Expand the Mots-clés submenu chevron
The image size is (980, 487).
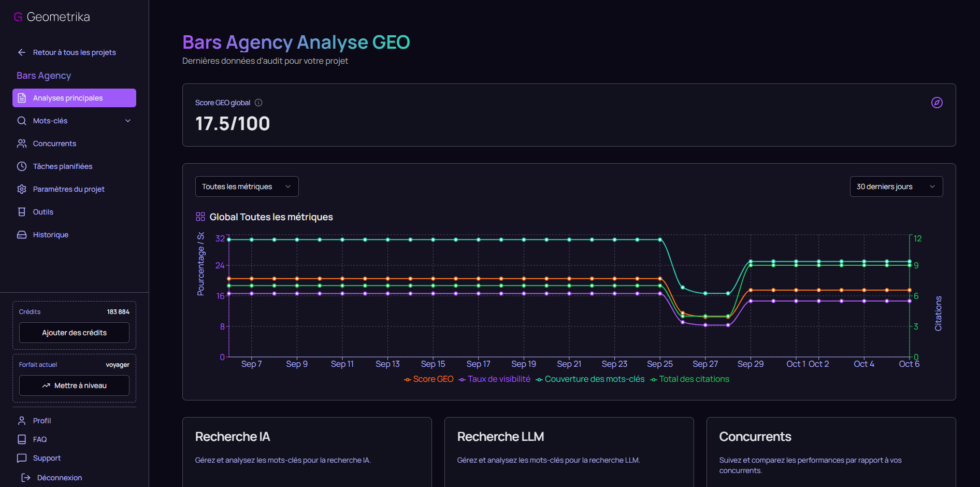128,121
